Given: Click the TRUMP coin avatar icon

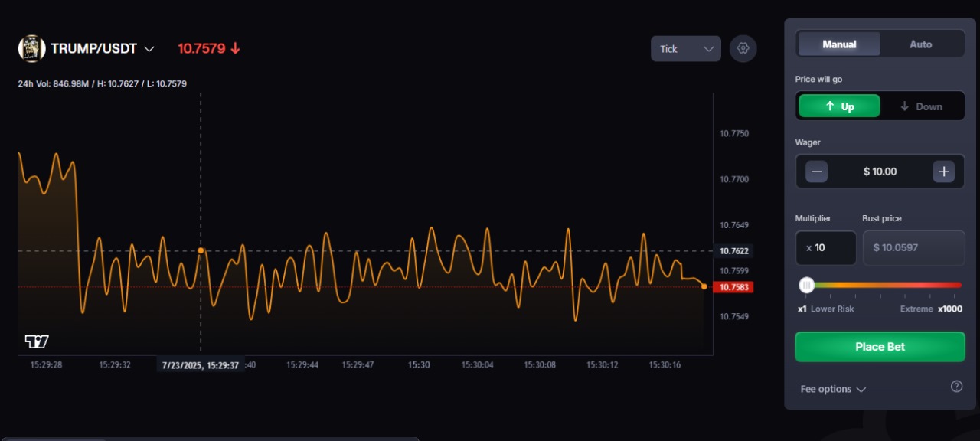Looking at the screenshot, I should coord(32,48).
